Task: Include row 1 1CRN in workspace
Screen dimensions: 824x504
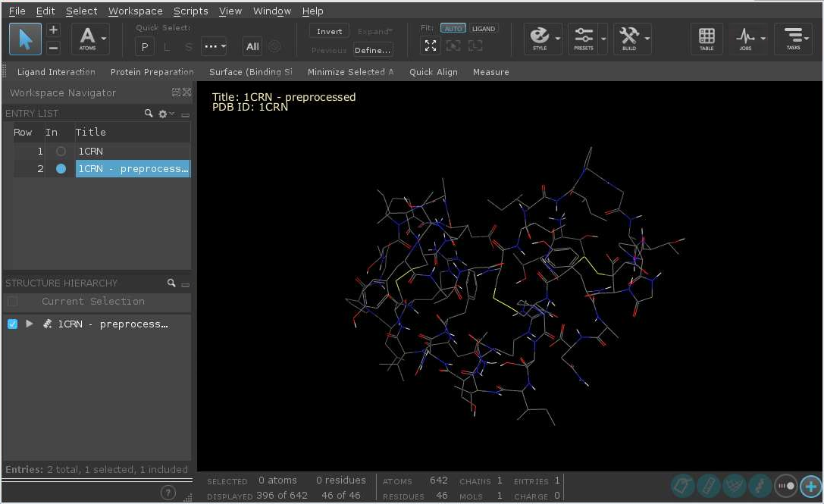Action: (61, 152)
